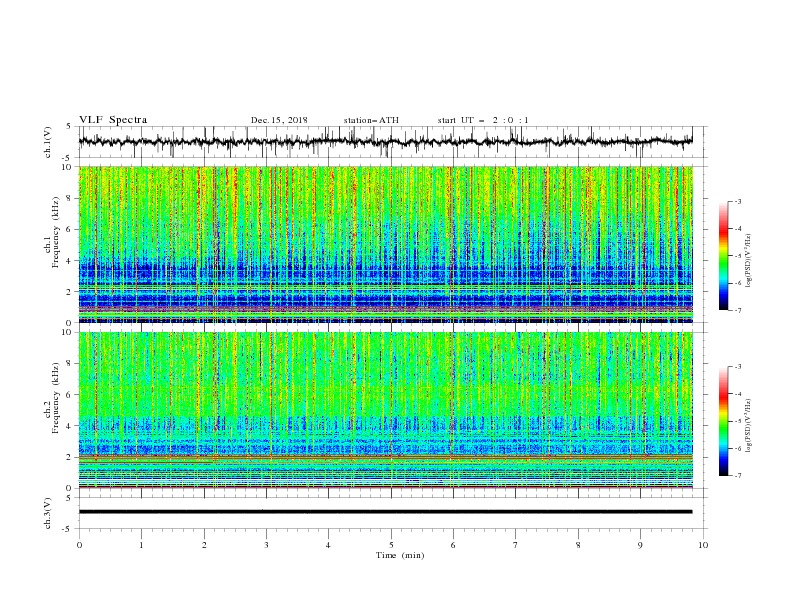Viewport: 792px width, 612px height.
Task: Click the ch.3 flat black voltage trace
Action: click(385, 512)
